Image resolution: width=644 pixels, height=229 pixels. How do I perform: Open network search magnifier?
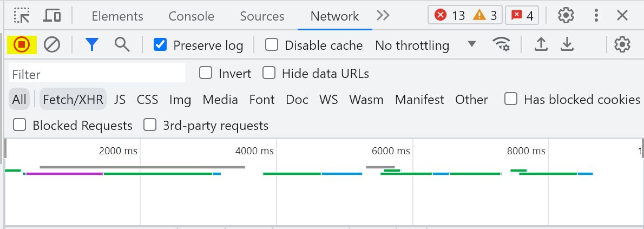click(122, 44)
